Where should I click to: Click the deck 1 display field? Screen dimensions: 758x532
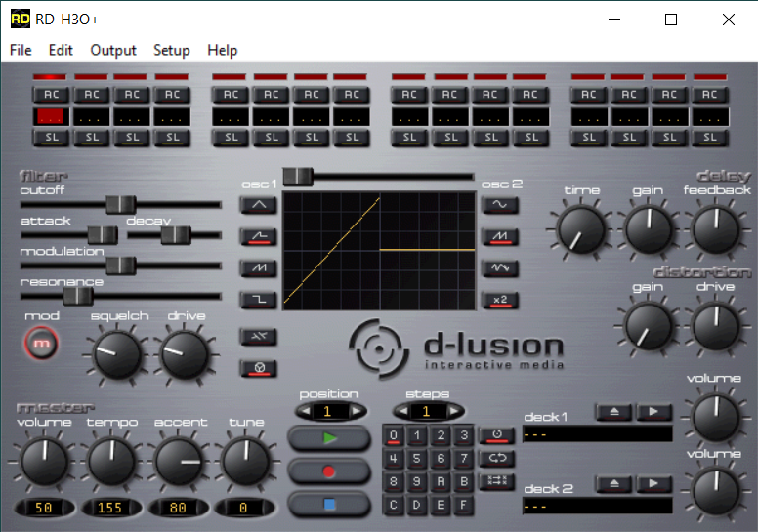point(598,434)
